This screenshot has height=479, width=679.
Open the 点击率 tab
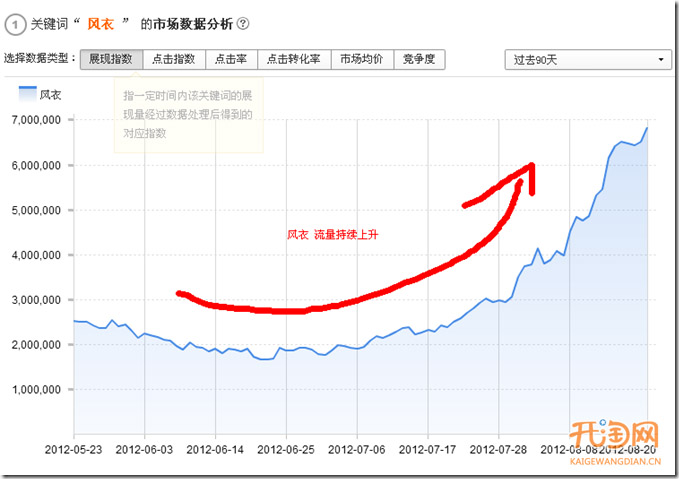(x=231, y=59)
